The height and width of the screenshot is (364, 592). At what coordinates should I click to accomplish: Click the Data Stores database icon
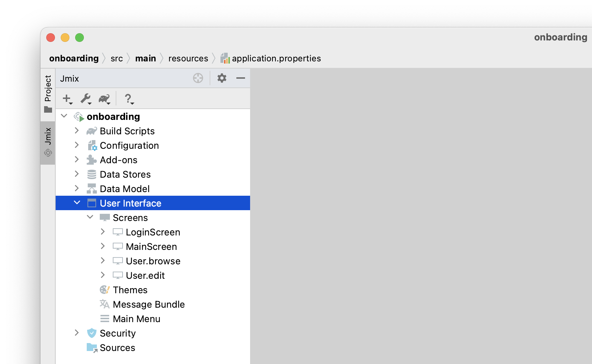[x=92, y=174]
